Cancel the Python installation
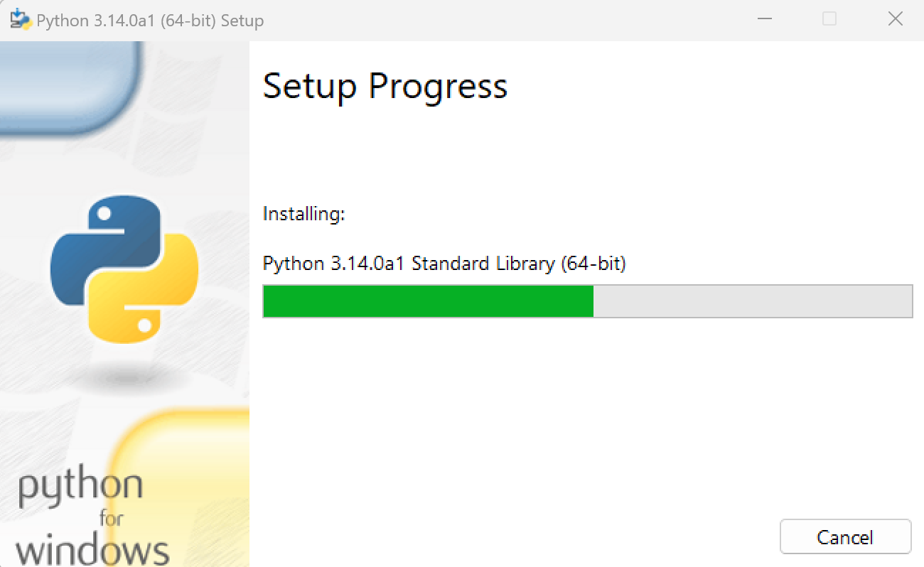Image resolution: width=924 pixels, height=567 pixels. coord(845,536)
